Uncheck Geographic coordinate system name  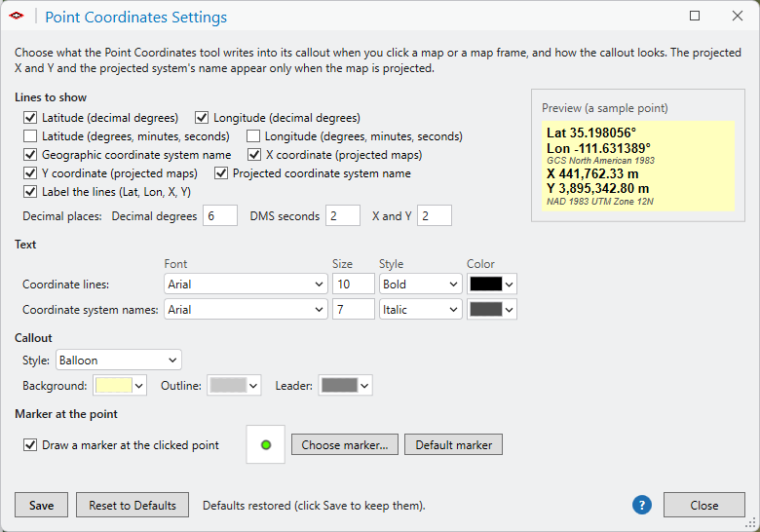(x=30, y=155)
